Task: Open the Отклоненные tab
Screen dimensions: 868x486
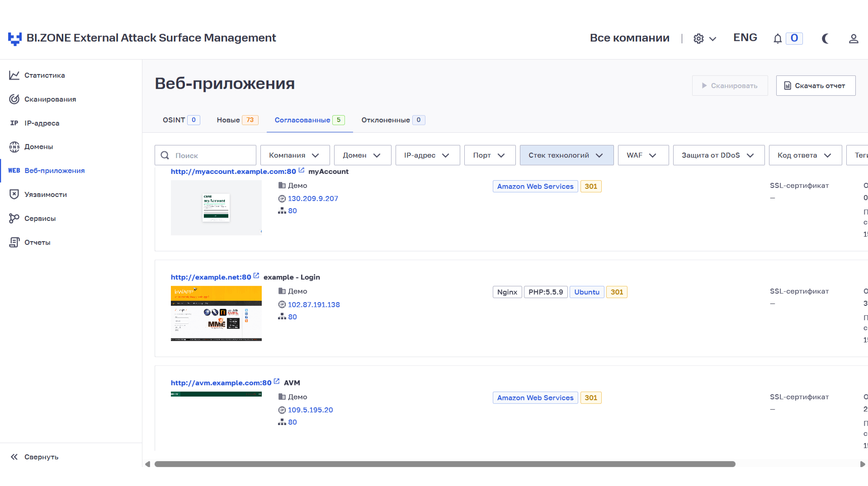Action: (392, 120)
